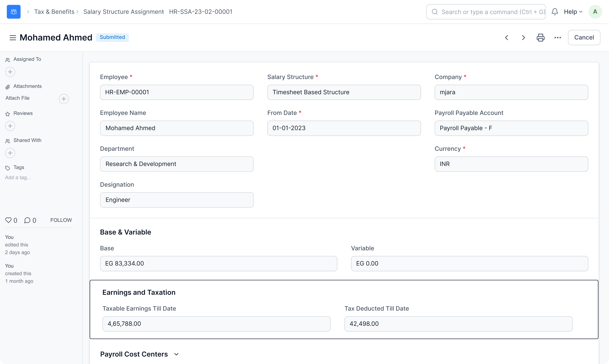The width and height of the screenshot is (609, 364).
Task: Navigate to Tax & Benefits breadcrumb
Action: [54, 12]
